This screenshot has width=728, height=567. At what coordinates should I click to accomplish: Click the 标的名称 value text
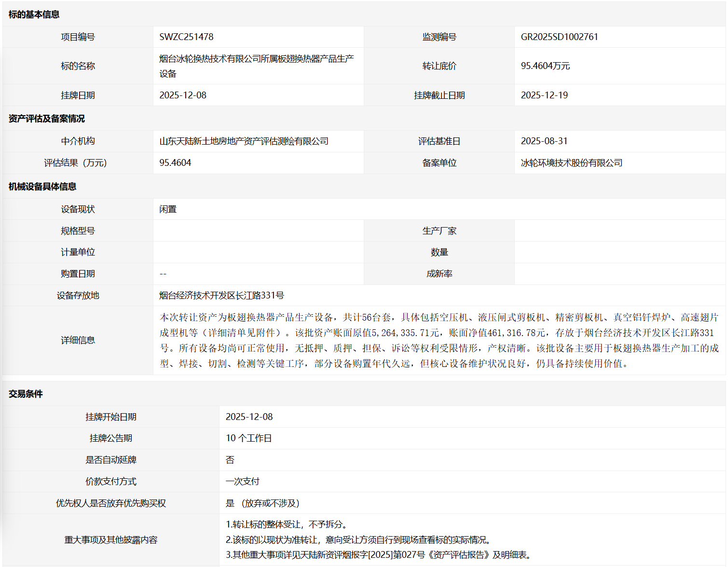tap(256, 66)
